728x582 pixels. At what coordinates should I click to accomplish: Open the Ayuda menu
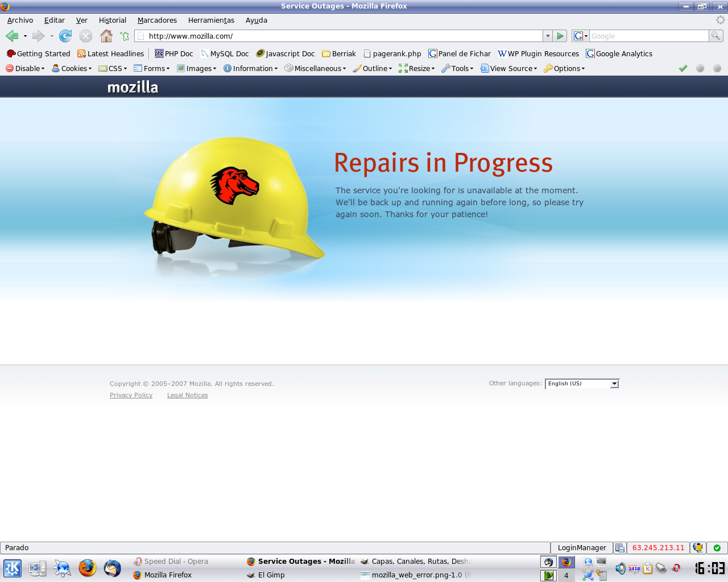point(257,20)
